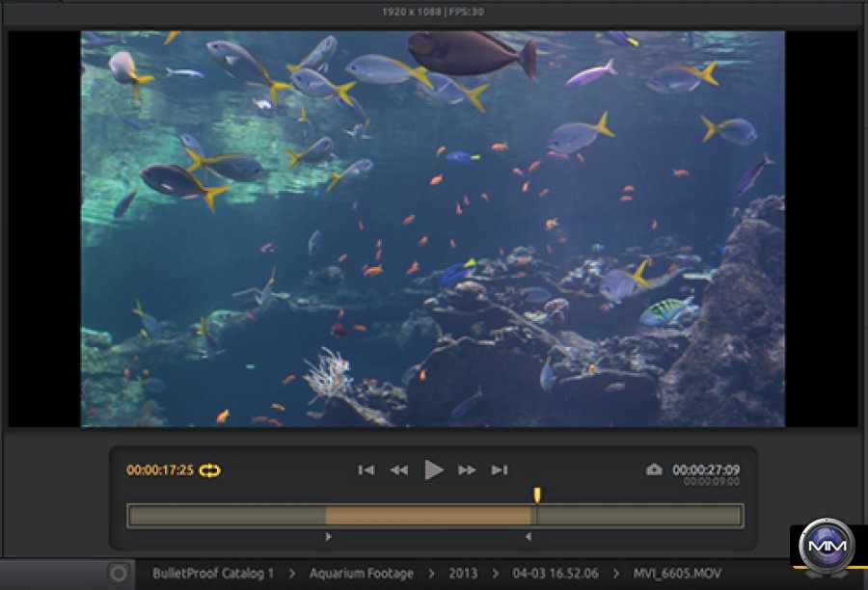Skip to the end of the clip
The height and width of the screenshot is (590, 868).
click(x=500, y=470)
